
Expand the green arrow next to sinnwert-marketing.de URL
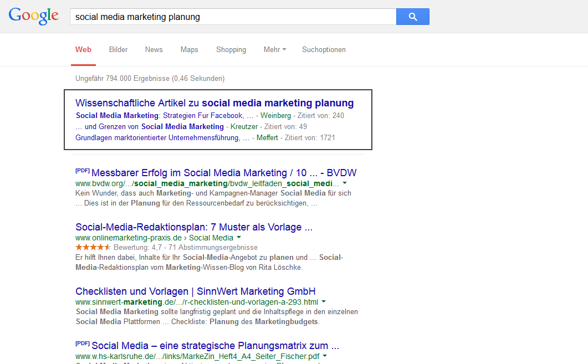click(324, 301)
